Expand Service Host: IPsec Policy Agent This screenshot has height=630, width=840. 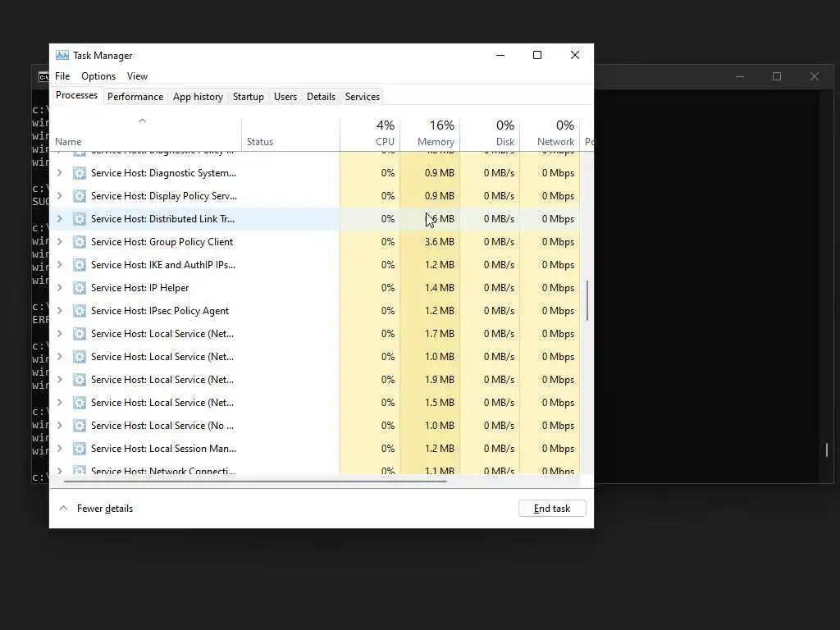pos(59,311)
